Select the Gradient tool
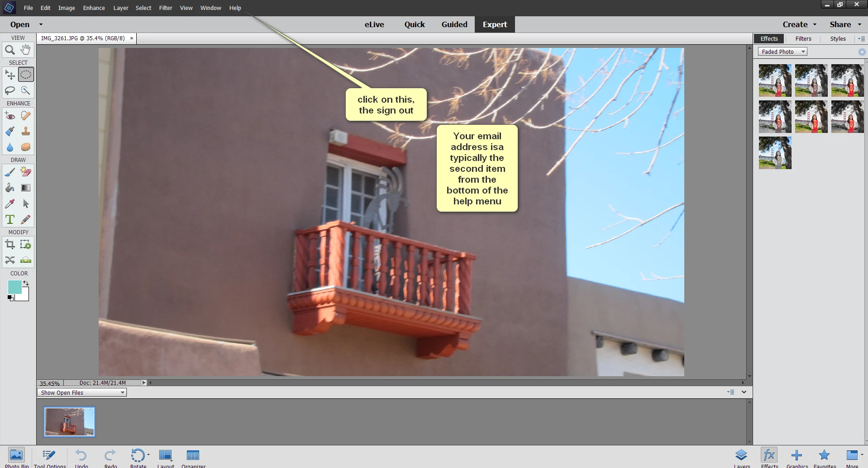 (26, 188)
